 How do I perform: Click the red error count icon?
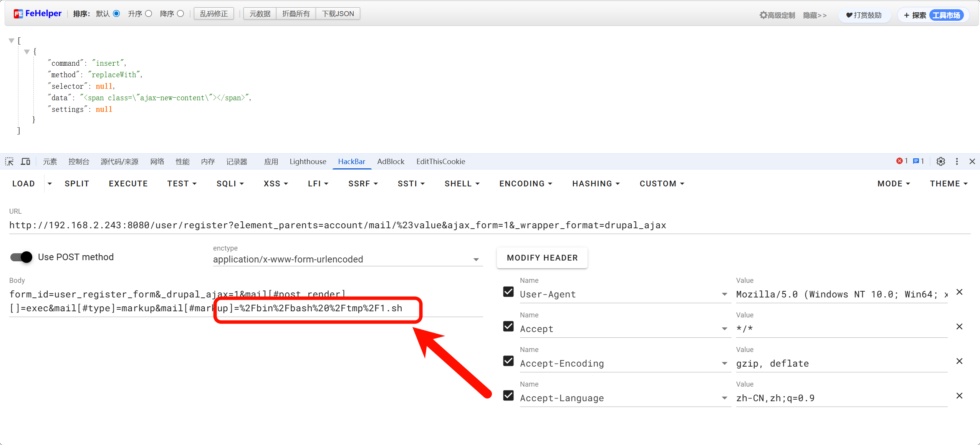(x=899, y=161)
